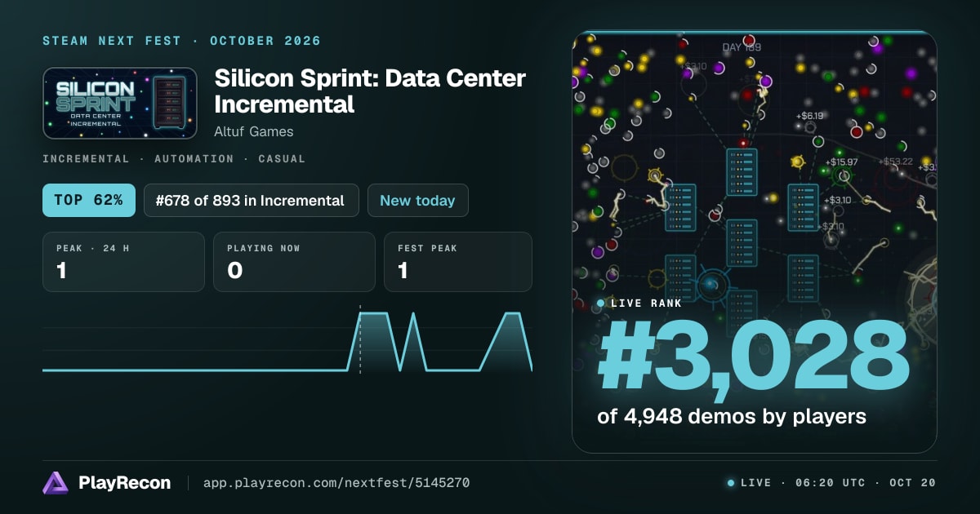Viewport: 980px width, 514px height.
Task: Click the LIVE status dot in footer
Action: point(731,483)
